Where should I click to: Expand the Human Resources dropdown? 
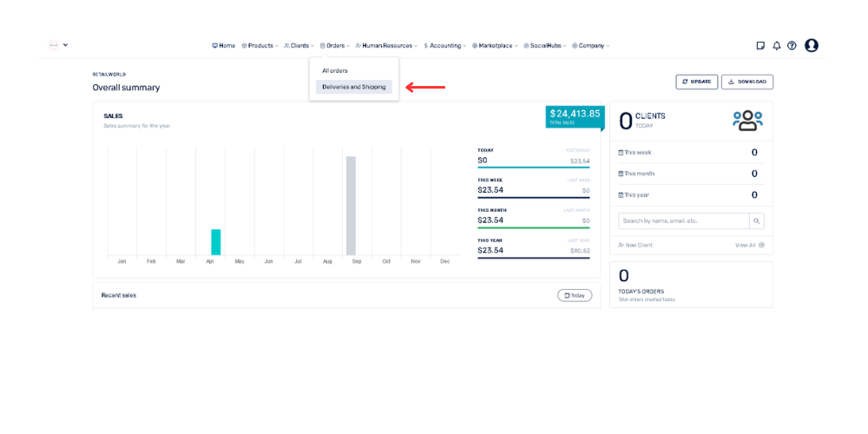(x=386, y=46)
